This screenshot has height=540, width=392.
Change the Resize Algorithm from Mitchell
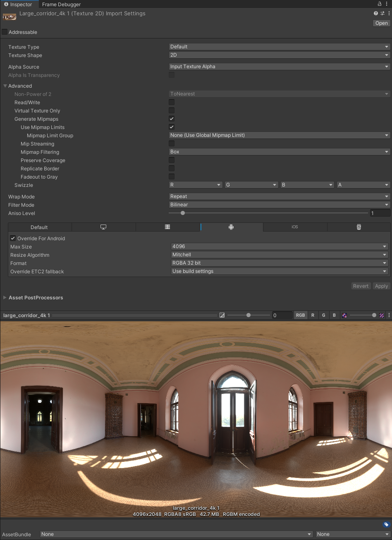click(x=279, y=255)
